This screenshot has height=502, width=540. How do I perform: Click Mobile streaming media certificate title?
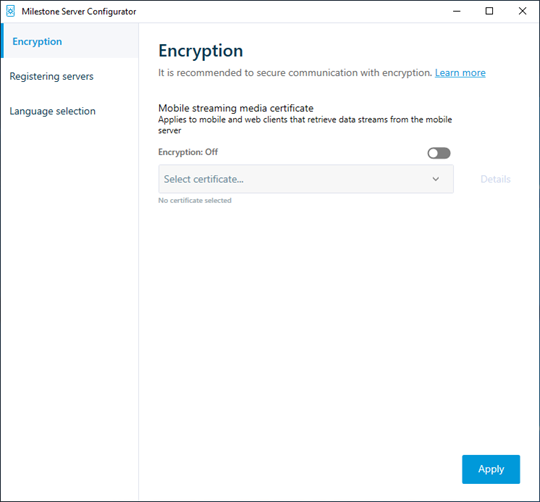tap(236, 108)
